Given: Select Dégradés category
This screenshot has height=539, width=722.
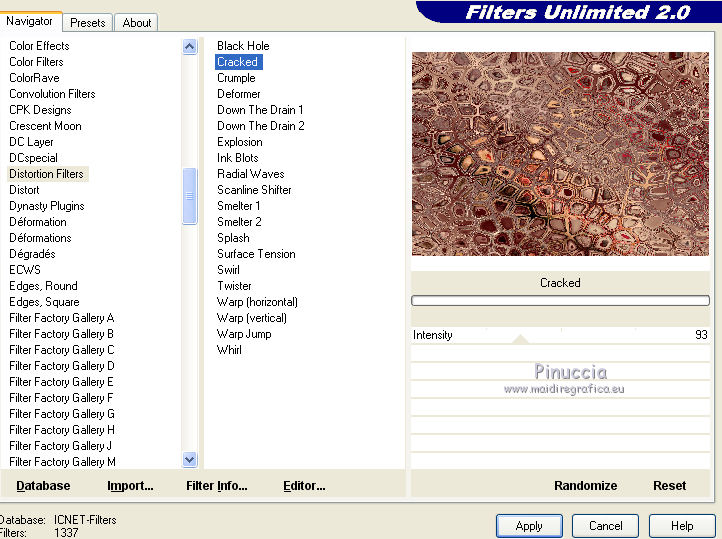Looking at the screenshot, I should coord(32,254).
